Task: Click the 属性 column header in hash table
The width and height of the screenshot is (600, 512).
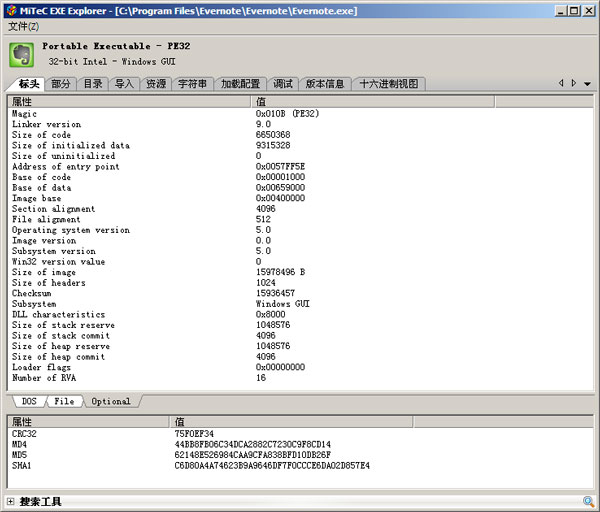Action: [x=88, y=422]
